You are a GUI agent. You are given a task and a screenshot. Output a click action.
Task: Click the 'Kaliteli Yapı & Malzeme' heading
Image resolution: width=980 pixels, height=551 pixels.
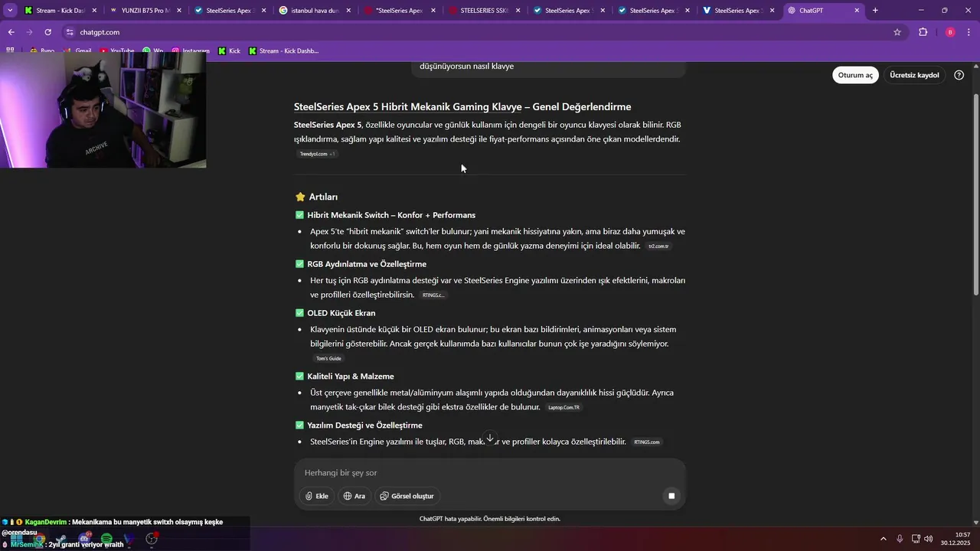(x=351, y=377)
